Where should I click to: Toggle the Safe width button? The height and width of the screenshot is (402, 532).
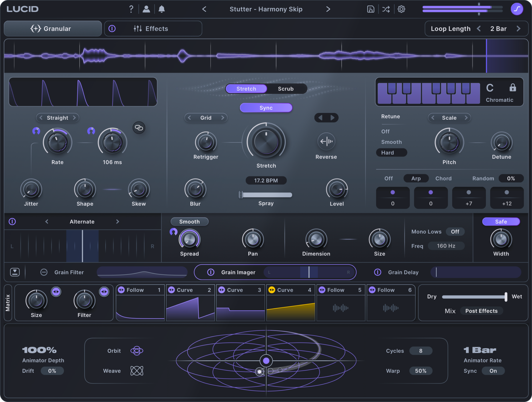click(x=501, y=222)
